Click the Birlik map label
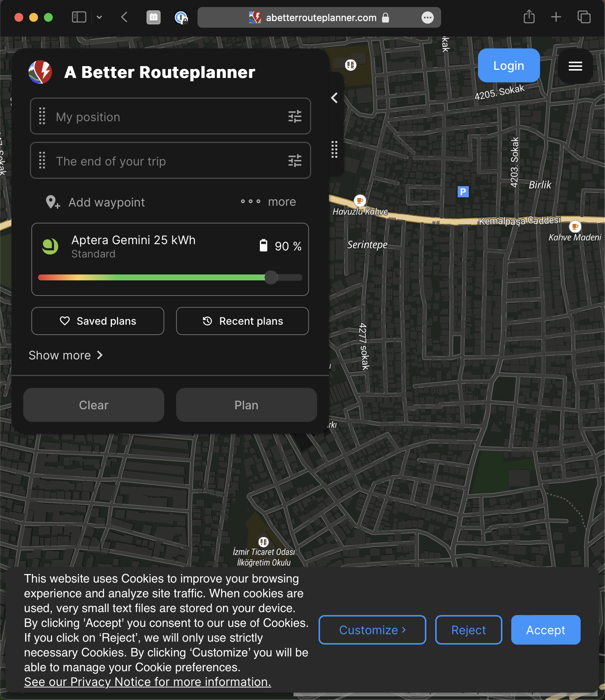This screenshot has height=700, width=605. [540, 185]
